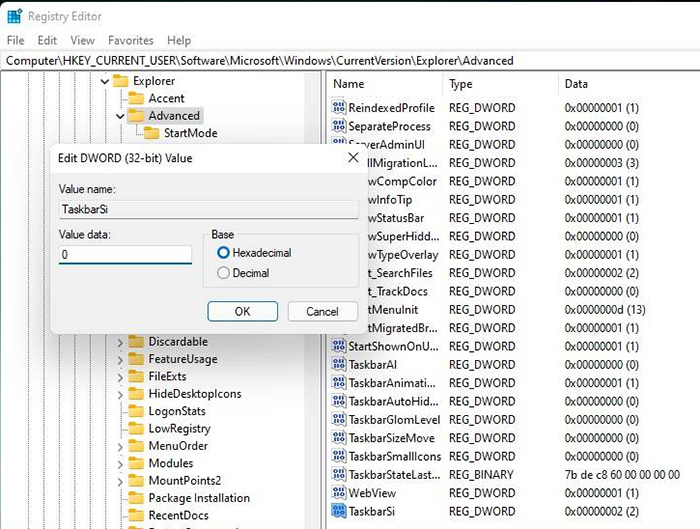
Task: Click the selected TaskbarSi value icon
Action: point(339,511)
